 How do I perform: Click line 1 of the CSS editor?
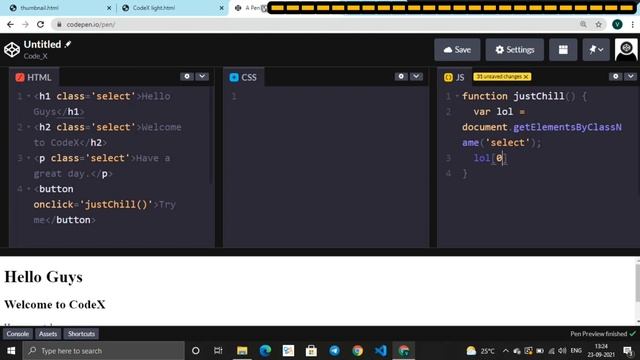click(327, 96)
